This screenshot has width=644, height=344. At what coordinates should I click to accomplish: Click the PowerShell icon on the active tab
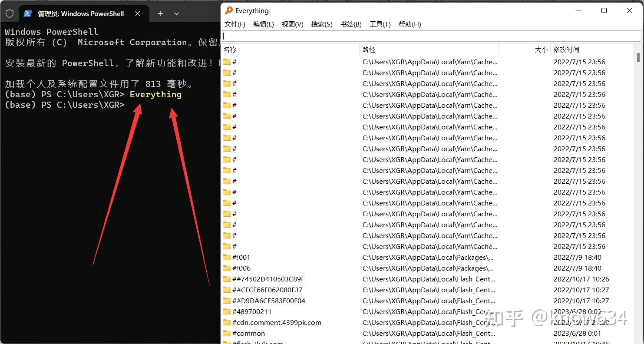point(27,13)
